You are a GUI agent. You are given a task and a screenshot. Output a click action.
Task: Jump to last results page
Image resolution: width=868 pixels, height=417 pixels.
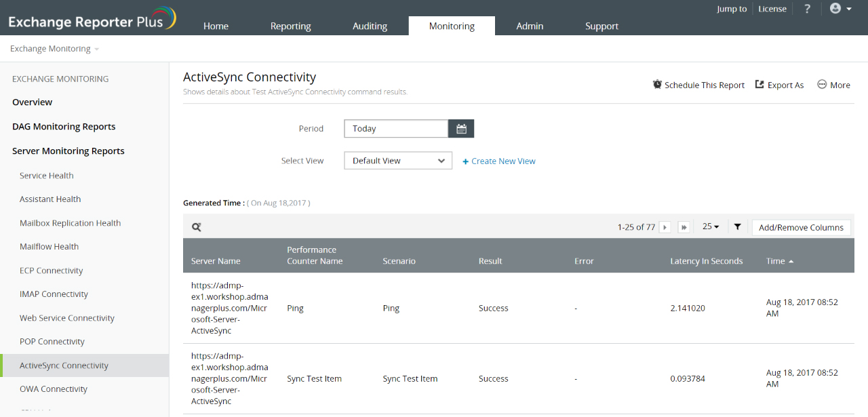point(684,228)
